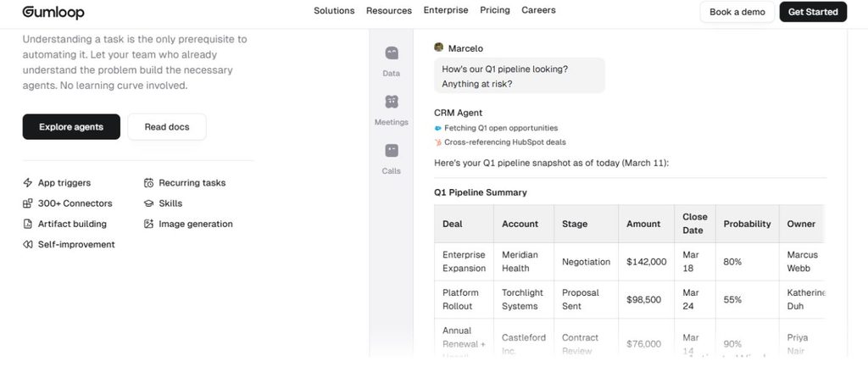This screenshot has height=372, width=868.
Task: Click the $142,000 amount cell
Action: [647, 262]
